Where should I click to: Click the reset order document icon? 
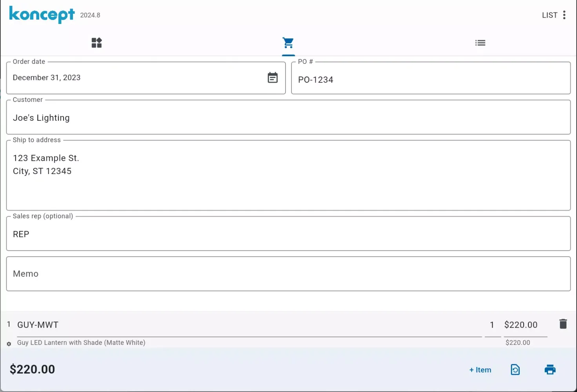(515, 370)
